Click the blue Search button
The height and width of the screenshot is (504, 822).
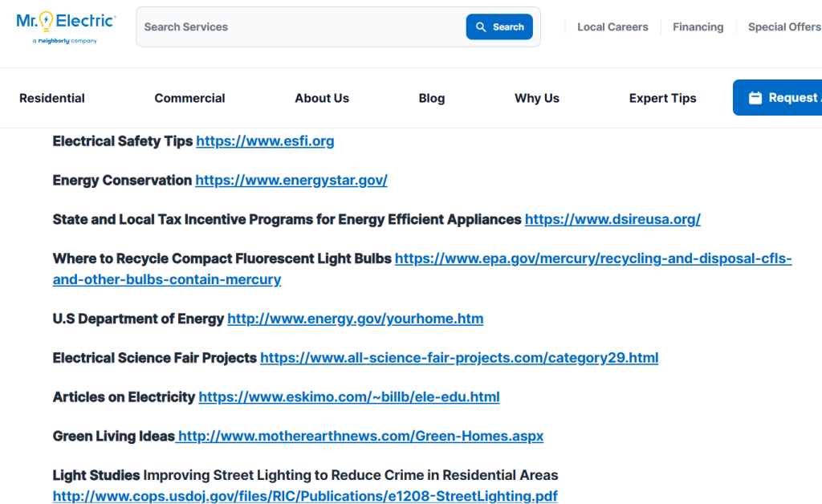(499, 26)
